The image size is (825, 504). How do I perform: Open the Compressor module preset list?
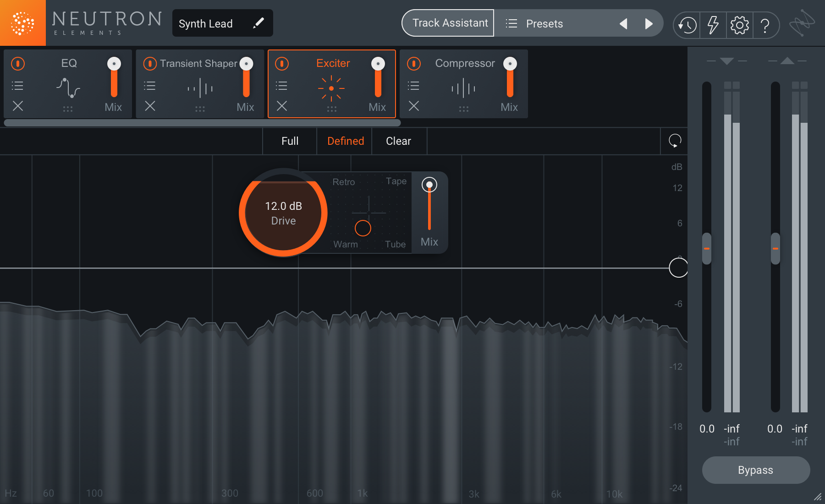(x=413, y=86)
